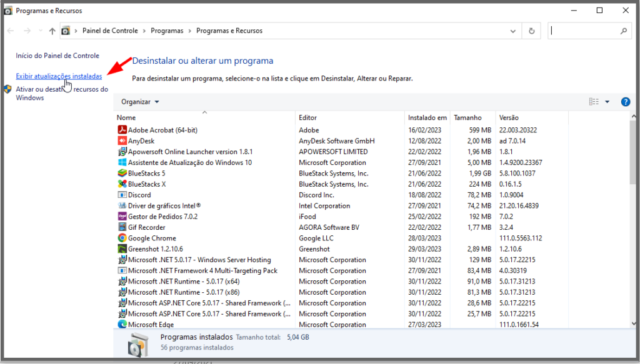Screen dimensions: 640x364
Task: Expand the view options dropdown arrow
Action: point(607,102)
